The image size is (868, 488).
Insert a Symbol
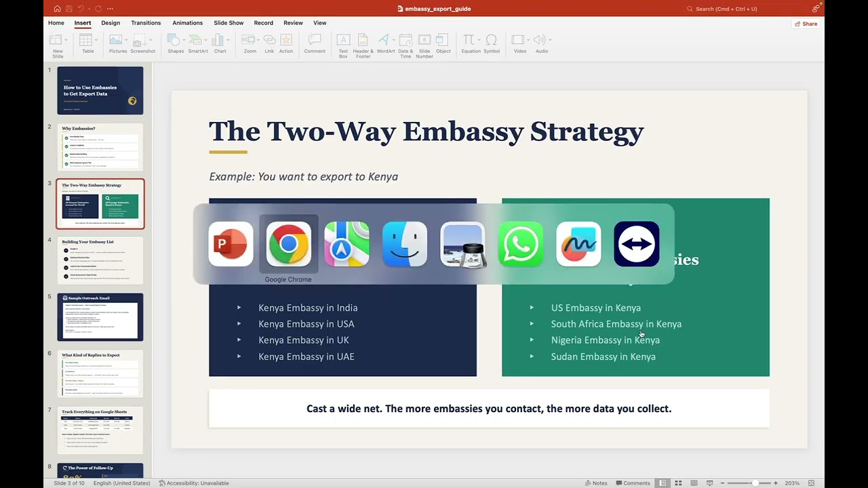(492, 44)
